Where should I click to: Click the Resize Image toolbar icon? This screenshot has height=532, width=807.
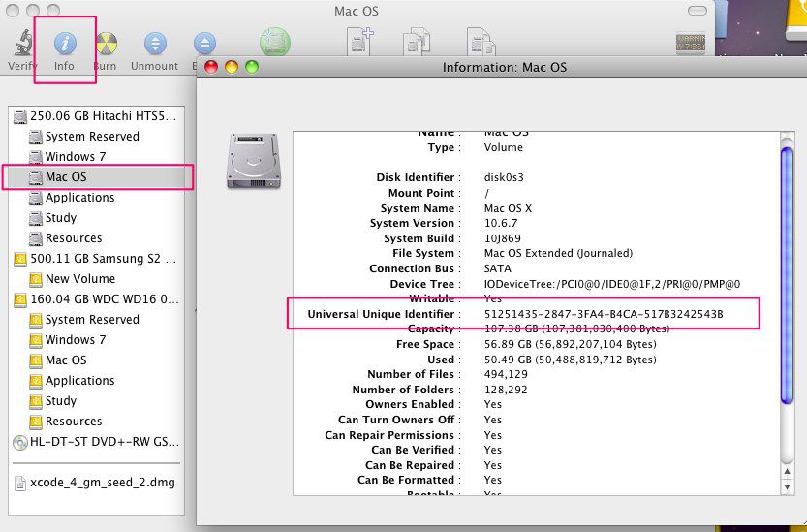(x=481, y=42)
